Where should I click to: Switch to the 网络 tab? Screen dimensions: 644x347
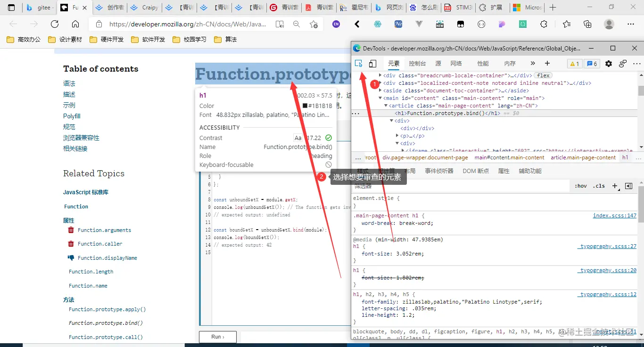point(456,63)
